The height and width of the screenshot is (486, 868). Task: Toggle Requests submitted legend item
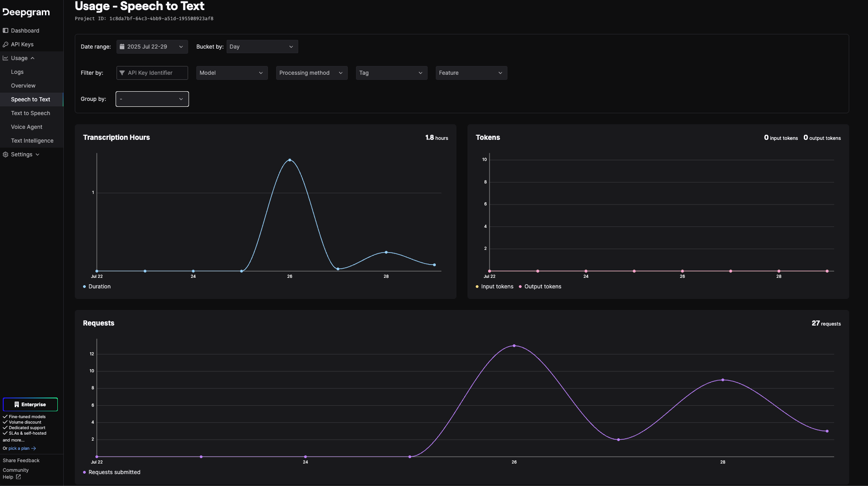(111, 472)
